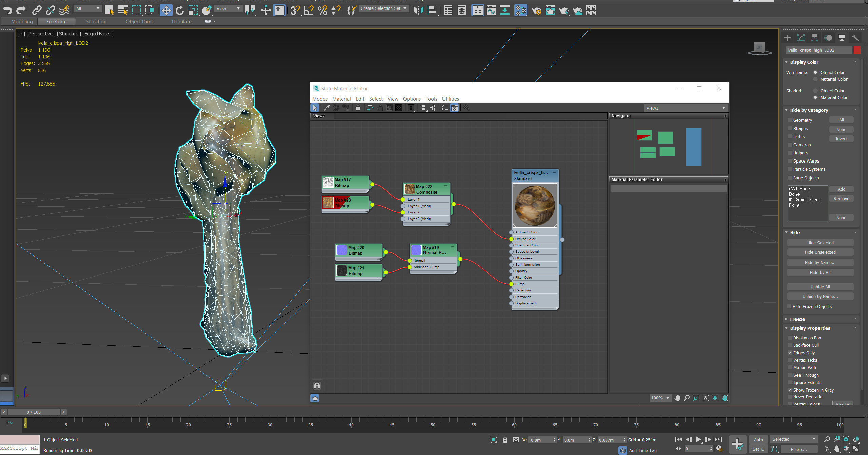868x455 pixels.
Task: Click the Play Animation button
Action: [x=698, y=439]
